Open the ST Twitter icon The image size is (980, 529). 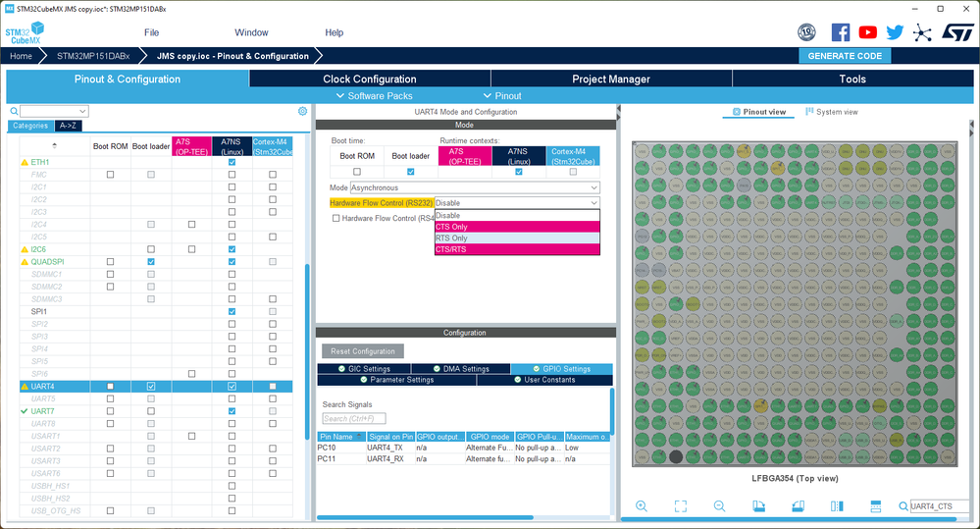pos(895,31)
